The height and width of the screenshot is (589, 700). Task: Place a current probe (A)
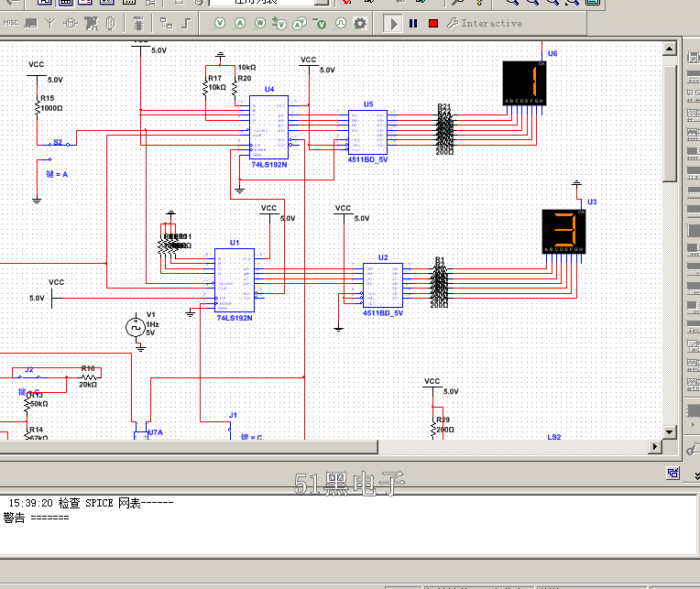240,23
